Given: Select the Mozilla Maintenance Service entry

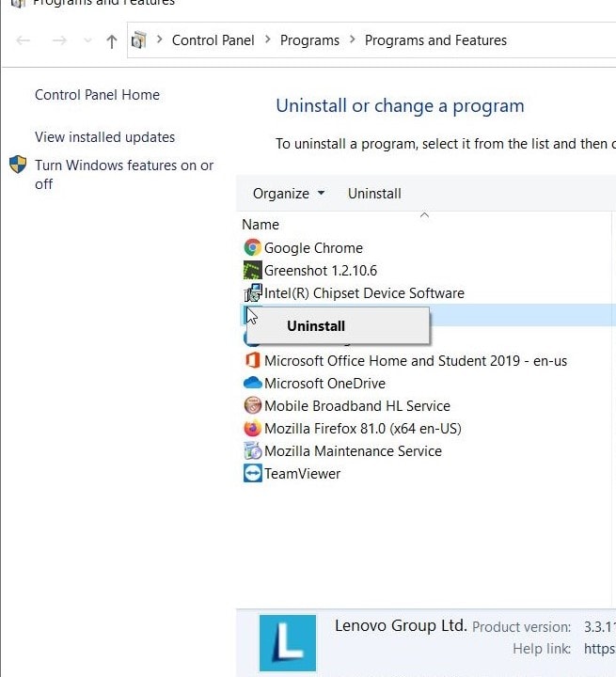Looking at the screenshot, I should click(x=353, y=450).
